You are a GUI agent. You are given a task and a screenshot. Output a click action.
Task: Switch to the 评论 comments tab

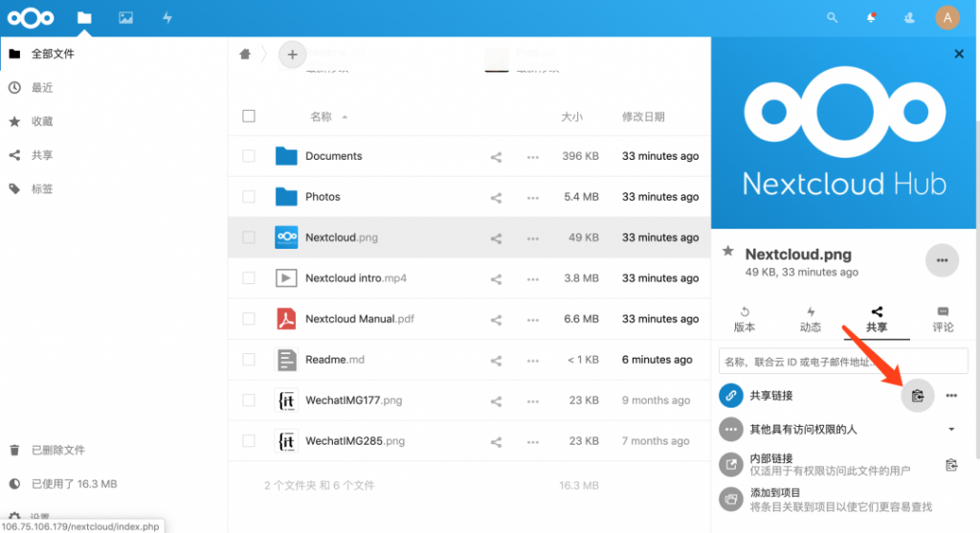[943, 320]
